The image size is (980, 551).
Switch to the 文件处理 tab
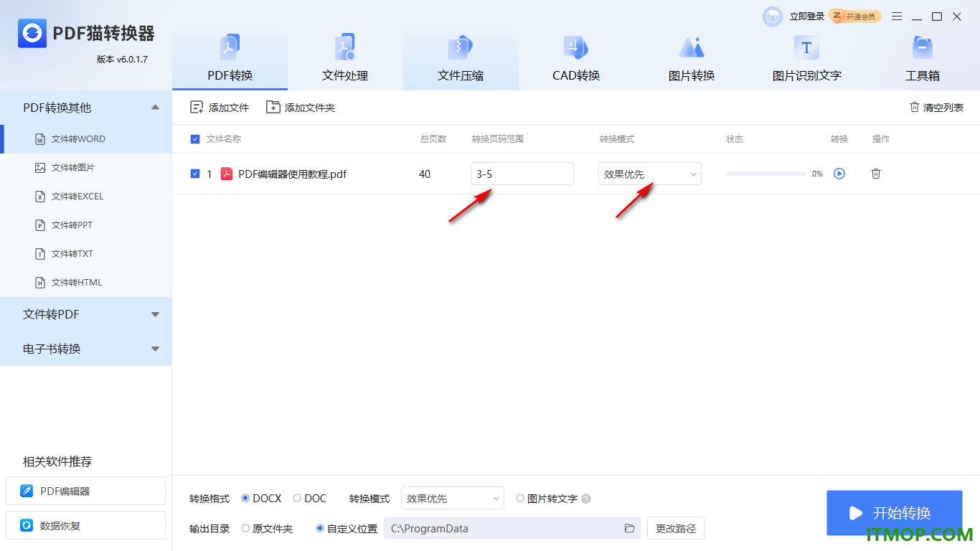pyautogui.click(x=345, y=60)
